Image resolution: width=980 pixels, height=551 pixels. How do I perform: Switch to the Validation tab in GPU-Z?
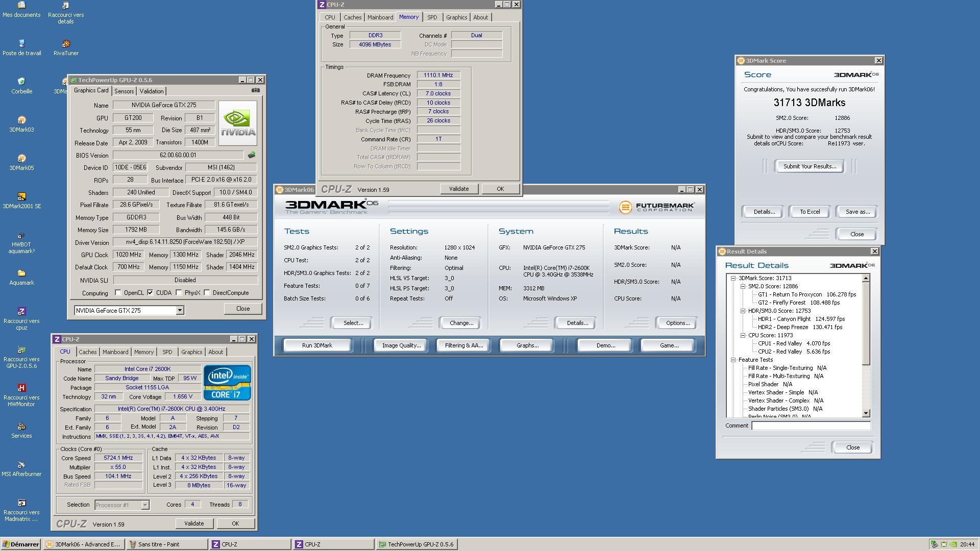pos(152,91)
